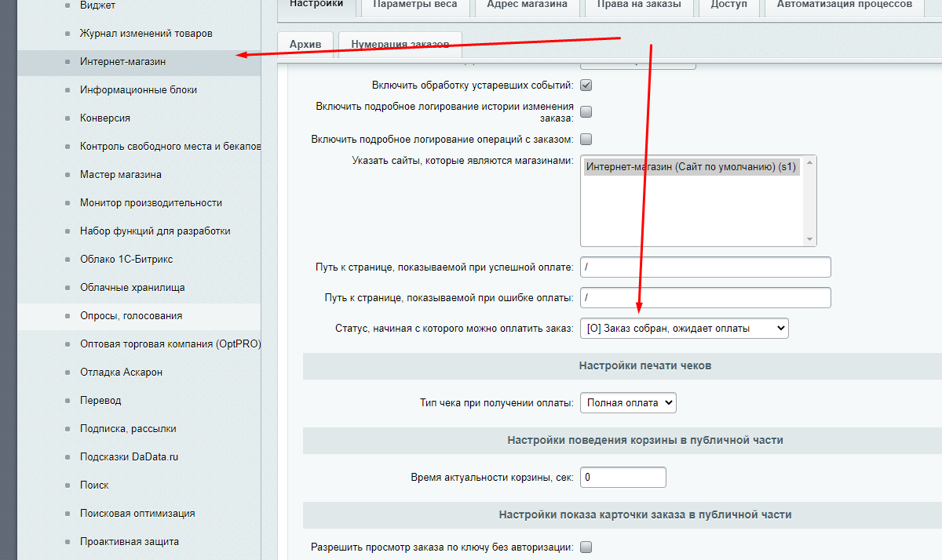Open the Нумерация заказов sub-tab

(400, 45)
